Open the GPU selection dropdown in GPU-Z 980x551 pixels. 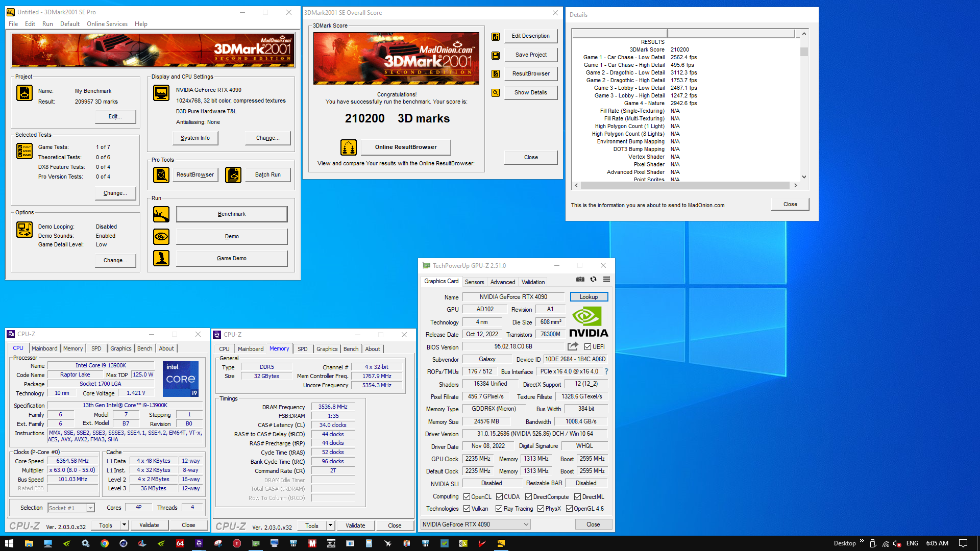475,524
